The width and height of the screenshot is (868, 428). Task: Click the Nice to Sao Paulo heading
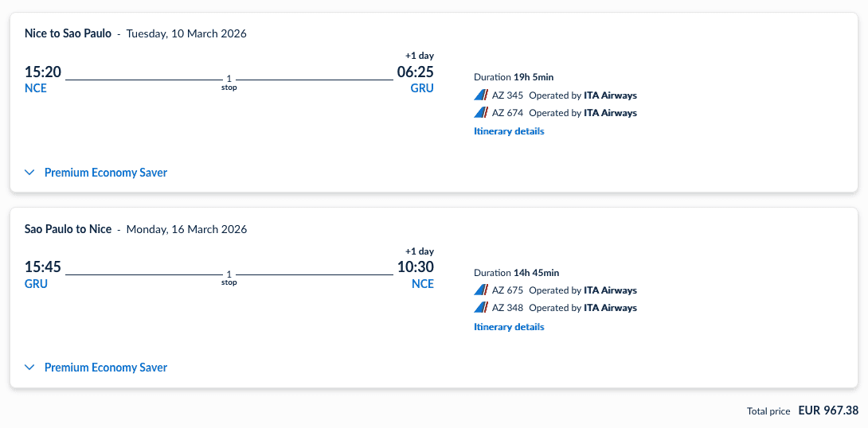68,33
